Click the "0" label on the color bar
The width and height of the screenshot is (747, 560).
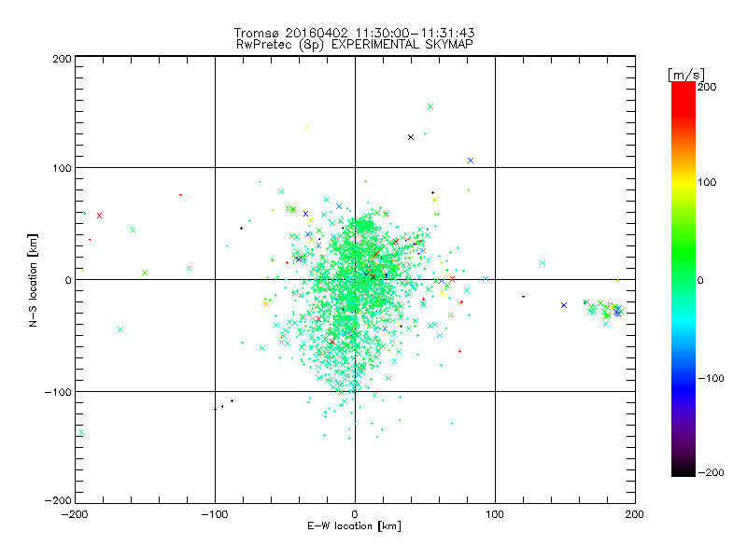point(700,280)
